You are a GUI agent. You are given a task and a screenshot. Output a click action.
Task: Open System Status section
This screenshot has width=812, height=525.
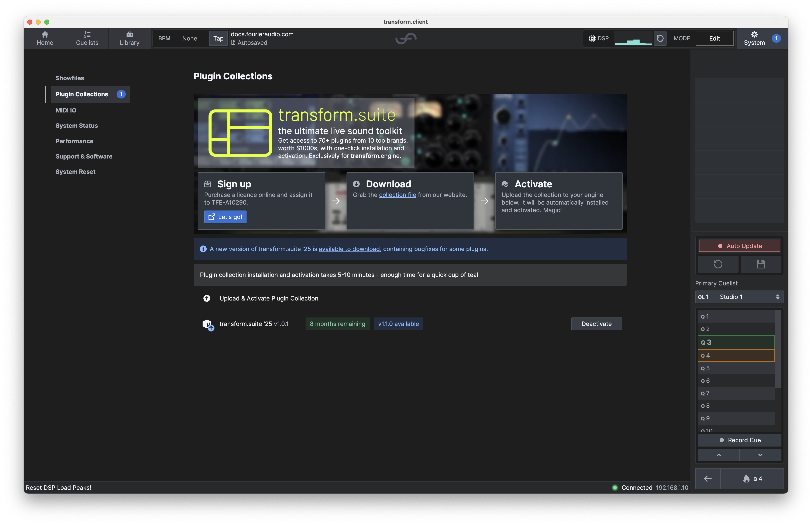[77, 125]
